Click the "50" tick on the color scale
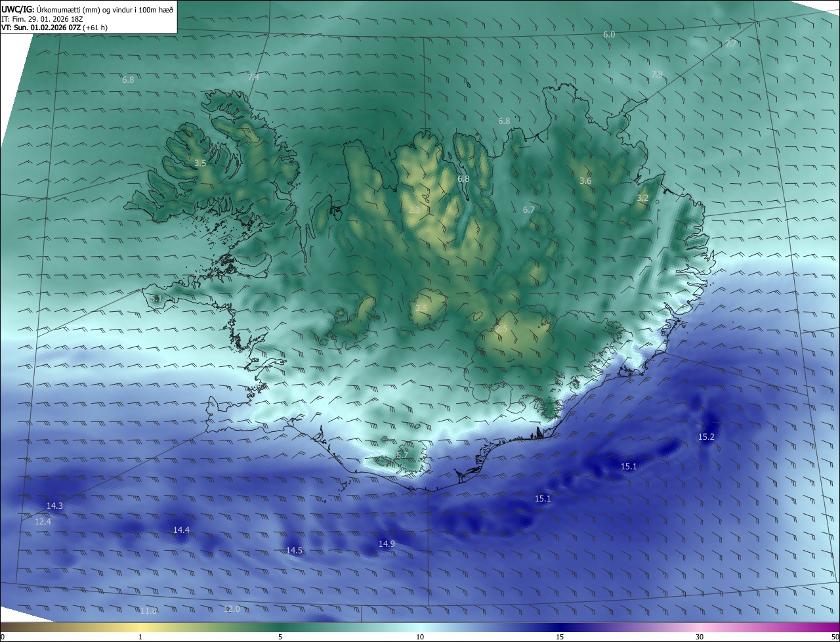840x642 pixels. coord(835,637)
